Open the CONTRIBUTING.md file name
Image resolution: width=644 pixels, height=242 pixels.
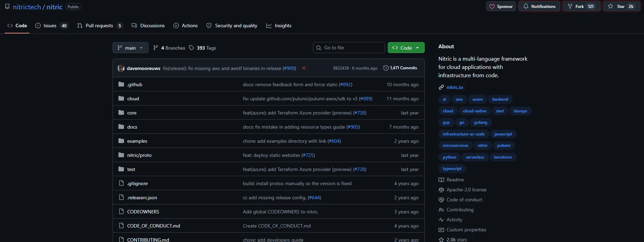pos(148,240)
